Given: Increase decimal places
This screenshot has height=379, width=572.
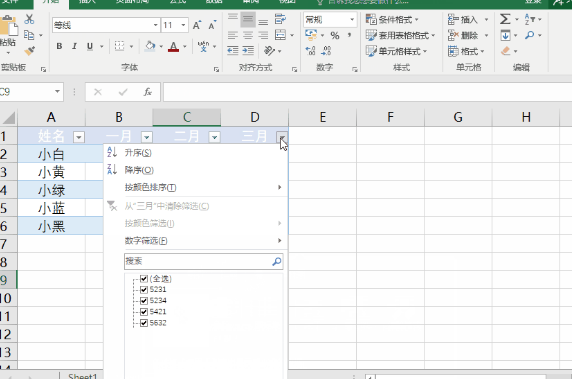Looking at the screenshot, I should 310,50.
